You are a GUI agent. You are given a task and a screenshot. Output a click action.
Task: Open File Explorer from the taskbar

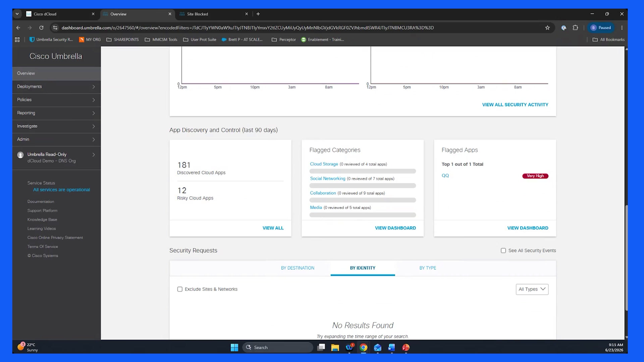(x=335, y=348)
